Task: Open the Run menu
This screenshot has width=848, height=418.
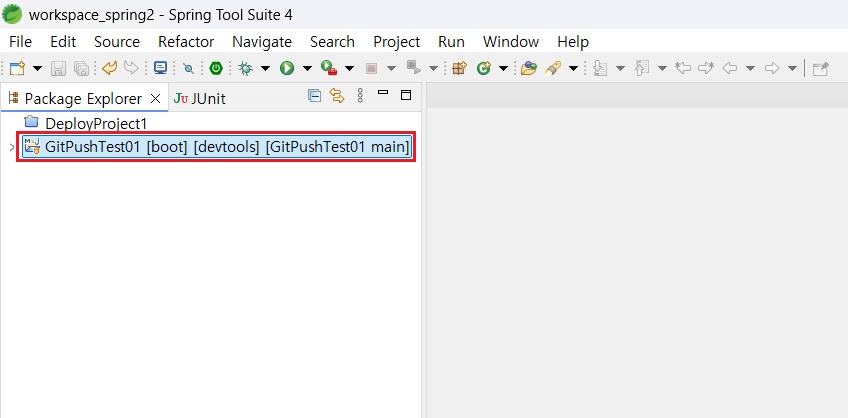Action: 451,42
